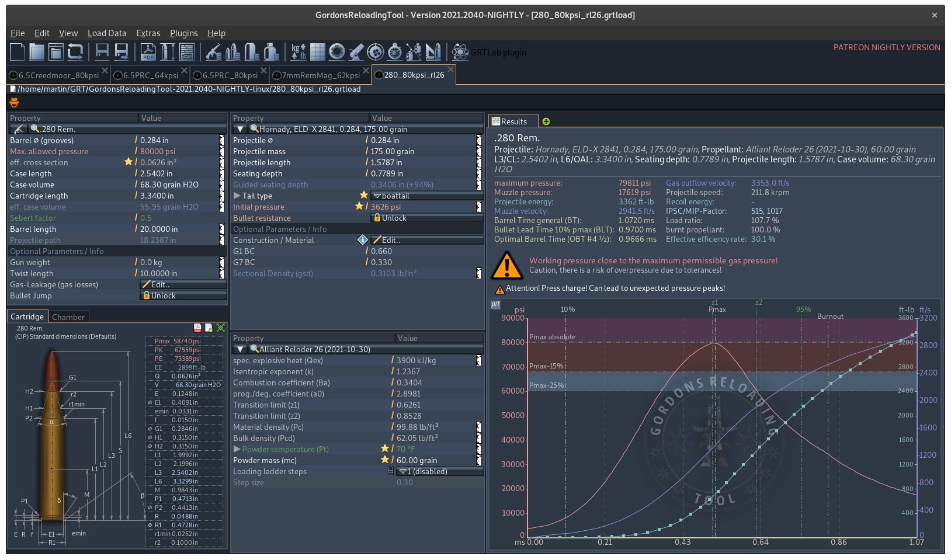Click the ruler unit icon for Barrel length
The height and width of the screenshot is (560, 951).
[222, 229]
